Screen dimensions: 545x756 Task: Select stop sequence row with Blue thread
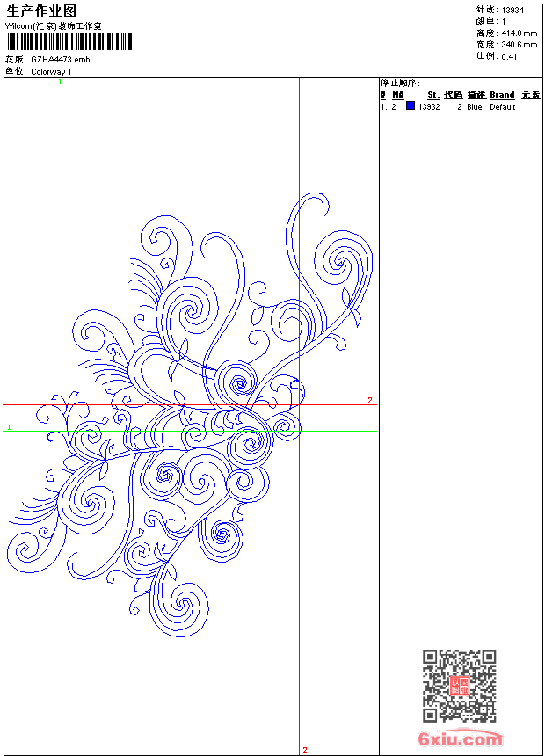[461, 106]
